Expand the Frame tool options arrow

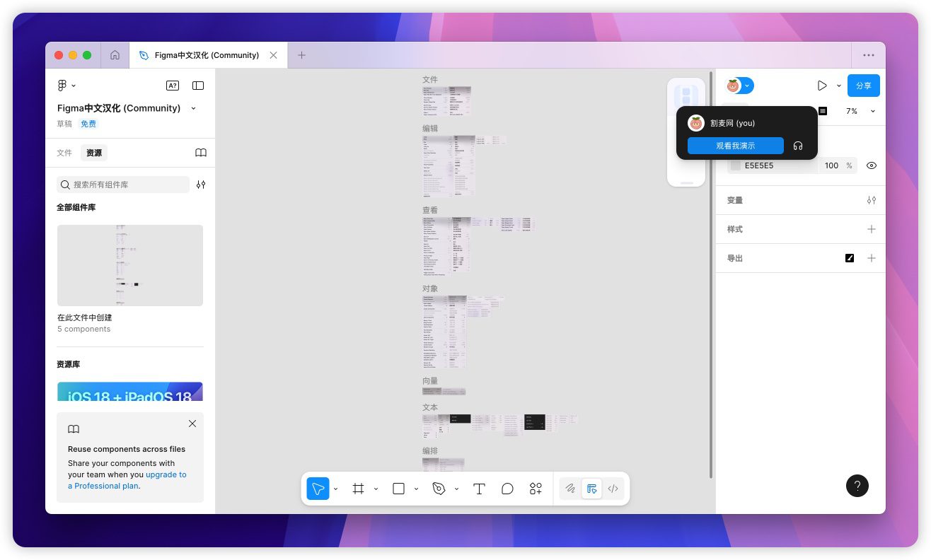(376, 489)
